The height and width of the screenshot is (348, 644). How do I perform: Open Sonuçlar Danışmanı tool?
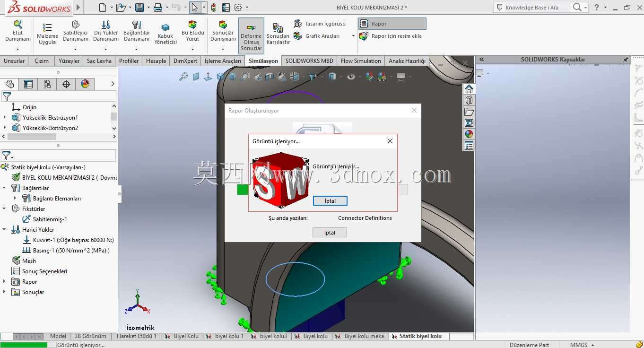pos(223,32)
